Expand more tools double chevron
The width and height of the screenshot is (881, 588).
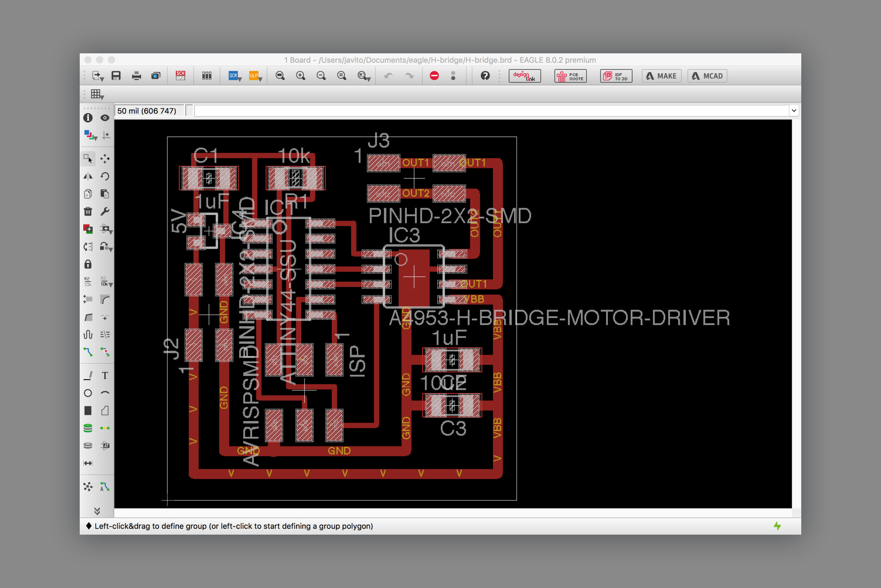point(97,511)
